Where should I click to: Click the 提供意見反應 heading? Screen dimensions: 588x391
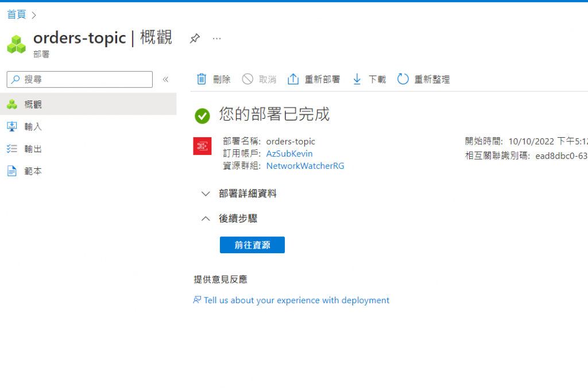pos(220,279)
